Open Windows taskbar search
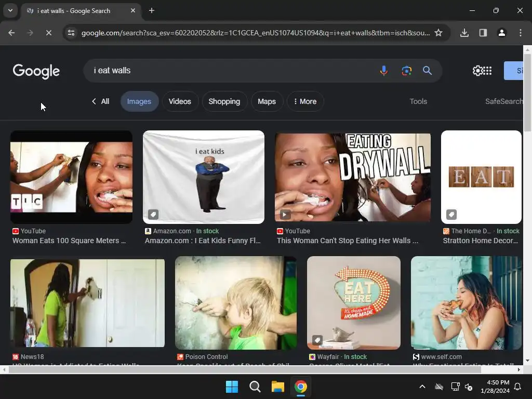Viewport: 532px width, 399px height. [255, 387]
